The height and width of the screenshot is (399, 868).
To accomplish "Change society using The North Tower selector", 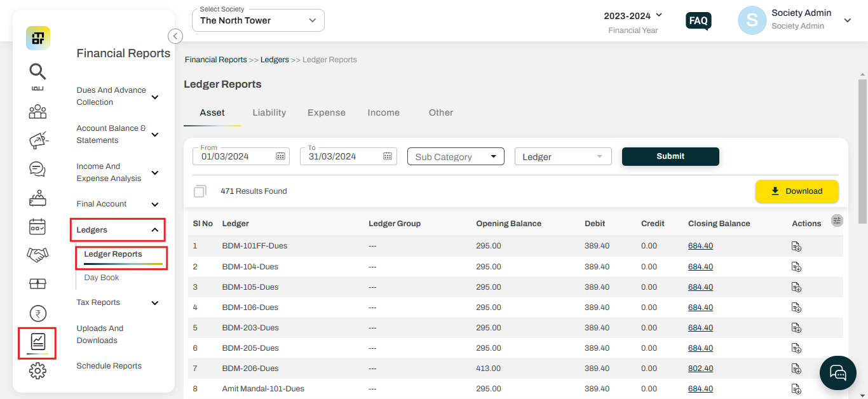I will pyautogui.click(x=257, y=20).
